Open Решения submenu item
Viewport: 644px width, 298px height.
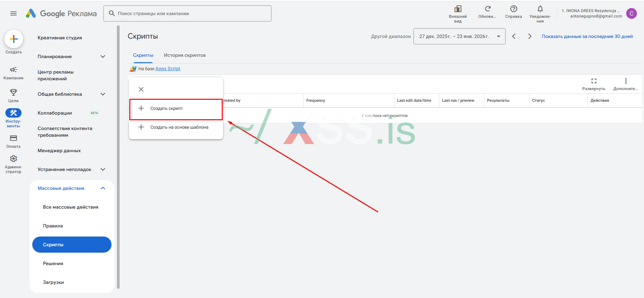pos(53,263)
